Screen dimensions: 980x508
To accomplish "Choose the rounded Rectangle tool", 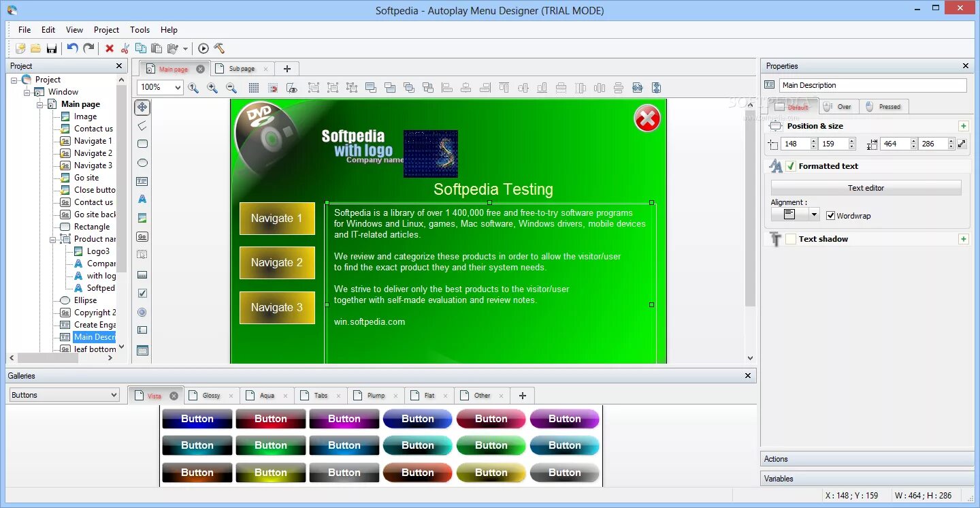I will pos(142,144).
